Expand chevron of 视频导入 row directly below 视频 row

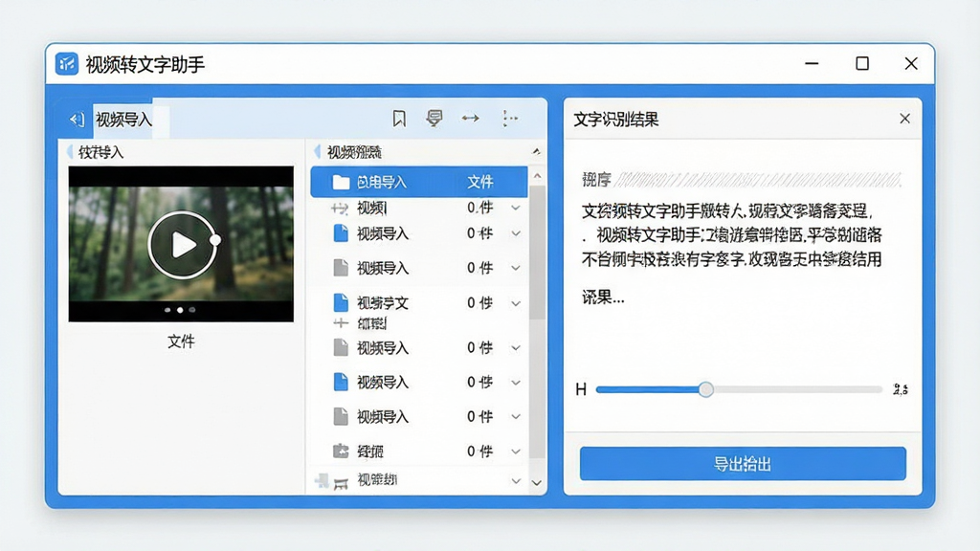pyautogui.click(x=516, y=233)
